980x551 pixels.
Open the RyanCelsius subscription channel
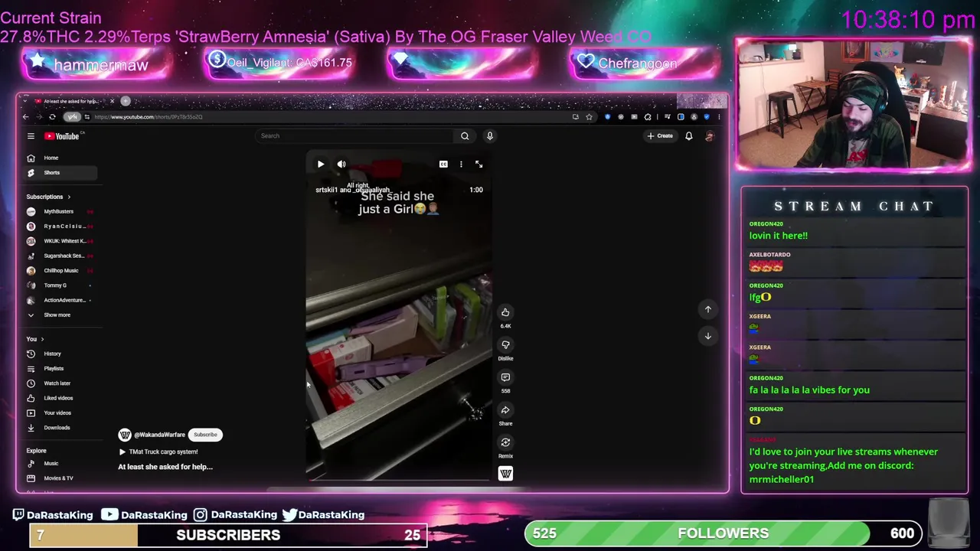pyautogui.click(x=60, y=227)
